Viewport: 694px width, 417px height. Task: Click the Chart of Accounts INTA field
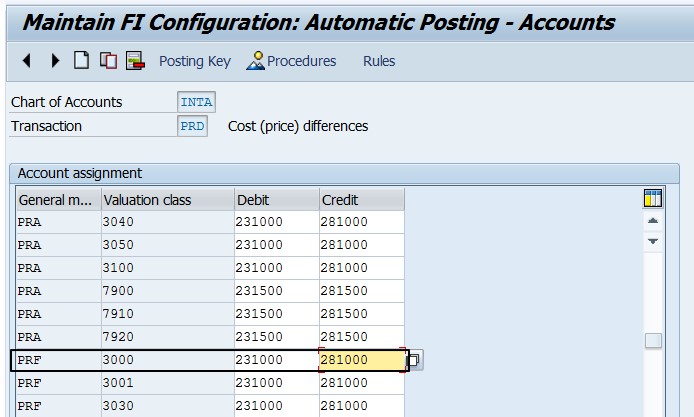coord(197,102)
